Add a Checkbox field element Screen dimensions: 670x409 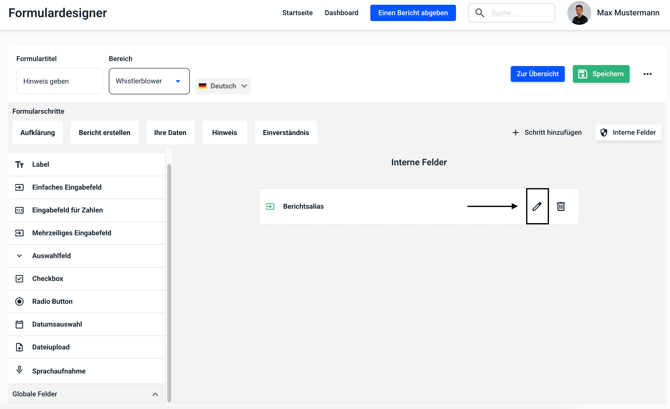(x=47, y=279)
